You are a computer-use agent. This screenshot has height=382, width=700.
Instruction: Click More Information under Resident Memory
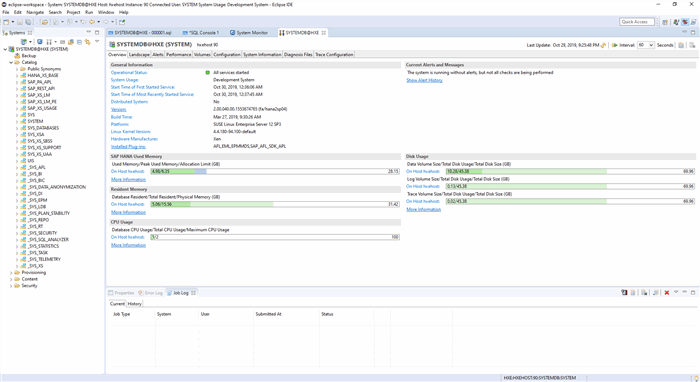click(128, 212)
